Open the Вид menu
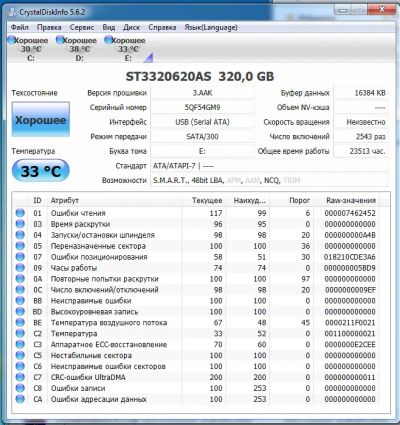 point(109,27)
